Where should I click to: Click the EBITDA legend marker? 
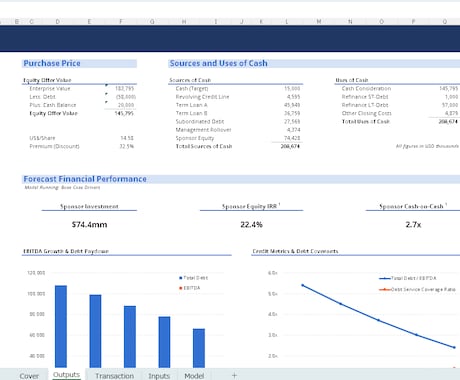pyautogui.click(x=181, y=288)
